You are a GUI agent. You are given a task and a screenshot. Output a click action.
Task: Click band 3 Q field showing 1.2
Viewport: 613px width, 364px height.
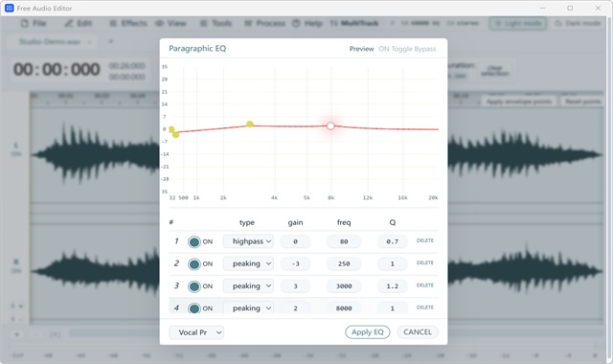pyautogui.click(x=392, y=286)
